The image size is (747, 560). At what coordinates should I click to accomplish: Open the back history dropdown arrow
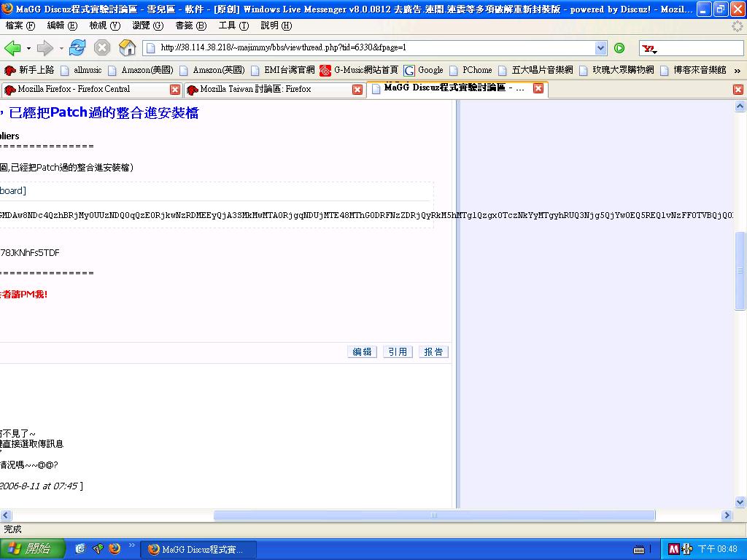pyautogui.click(x=28, y=48)
